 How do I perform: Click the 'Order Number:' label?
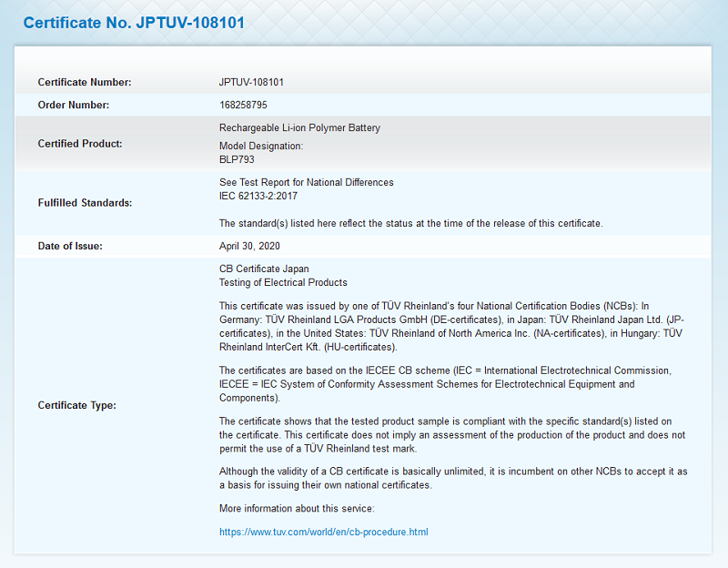[x=74, y=105]
